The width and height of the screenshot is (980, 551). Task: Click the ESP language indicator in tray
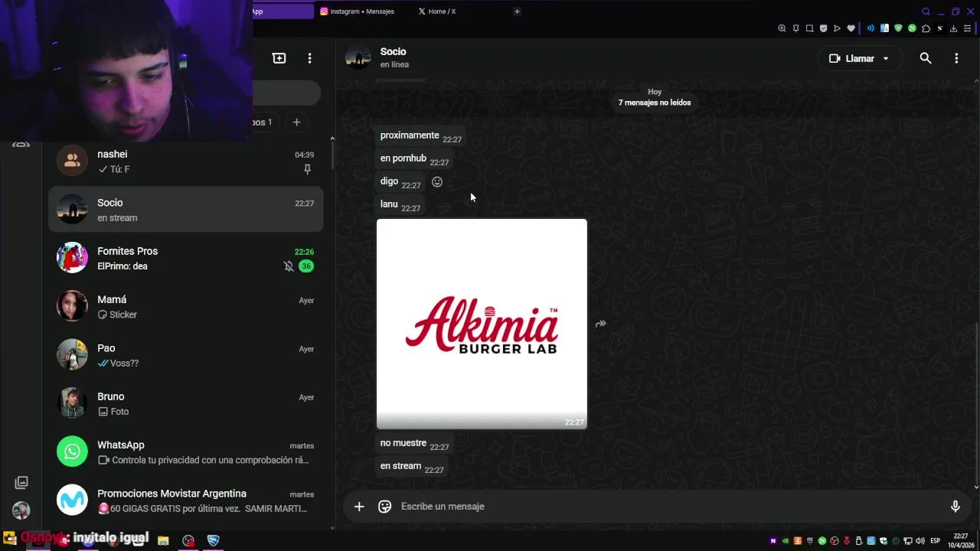pyautogui.click(x=936, y=541)
